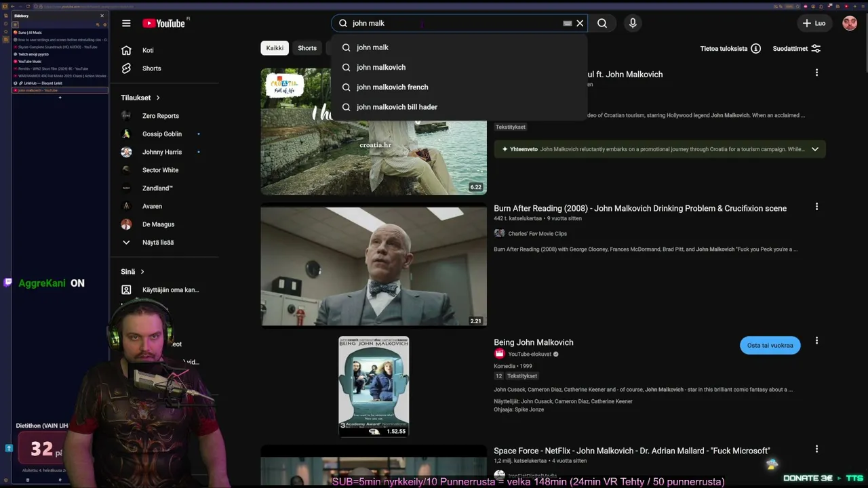Click the Tekstitykset badge on Croatia video
This screenshot has width=868, height=488.
click(x=511, y=127)
